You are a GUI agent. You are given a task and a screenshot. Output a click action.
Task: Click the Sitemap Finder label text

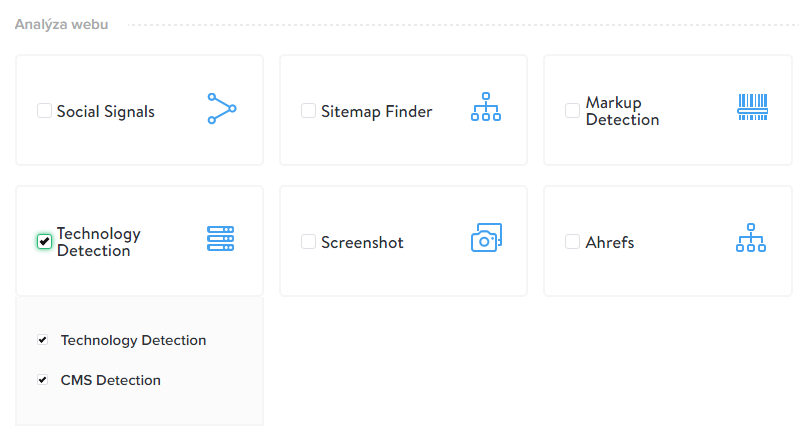(x=376, y=112)
